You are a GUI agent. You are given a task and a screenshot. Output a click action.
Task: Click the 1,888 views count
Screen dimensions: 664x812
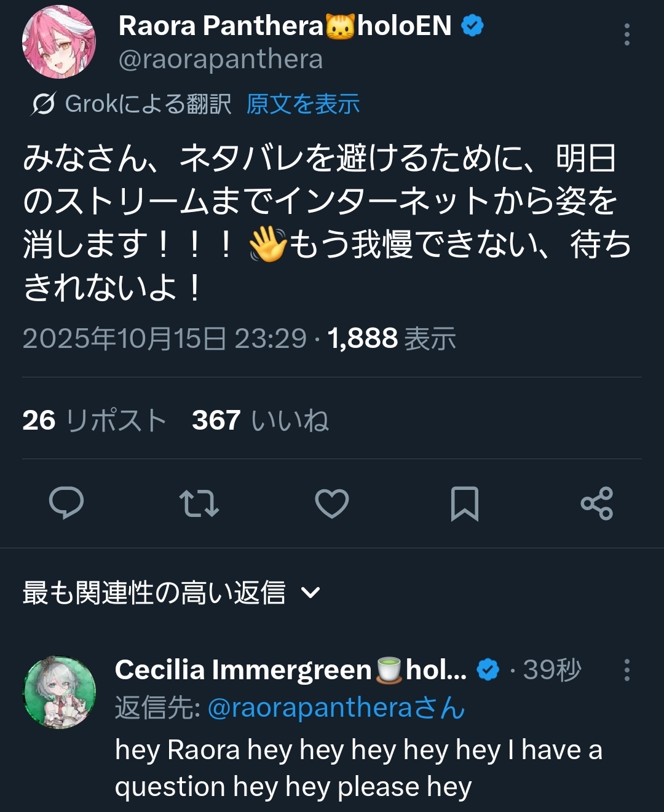[x=391, y=339]
